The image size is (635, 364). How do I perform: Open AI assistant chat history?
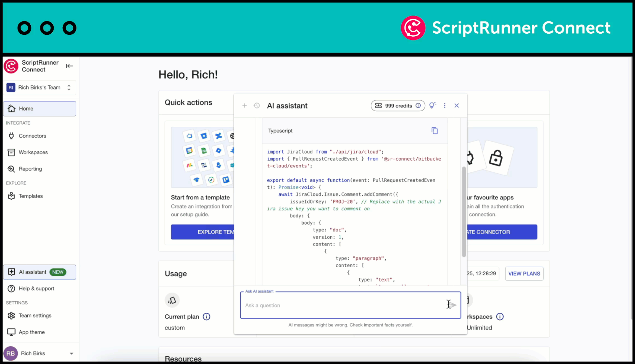[257, 105]
